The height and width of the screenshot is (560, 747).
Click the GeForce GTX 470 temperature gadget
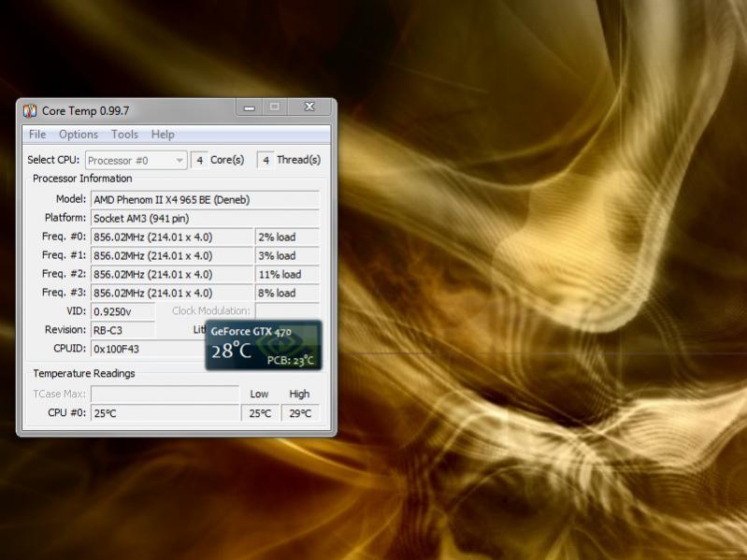pyautogui.click(x=264, y=345)
